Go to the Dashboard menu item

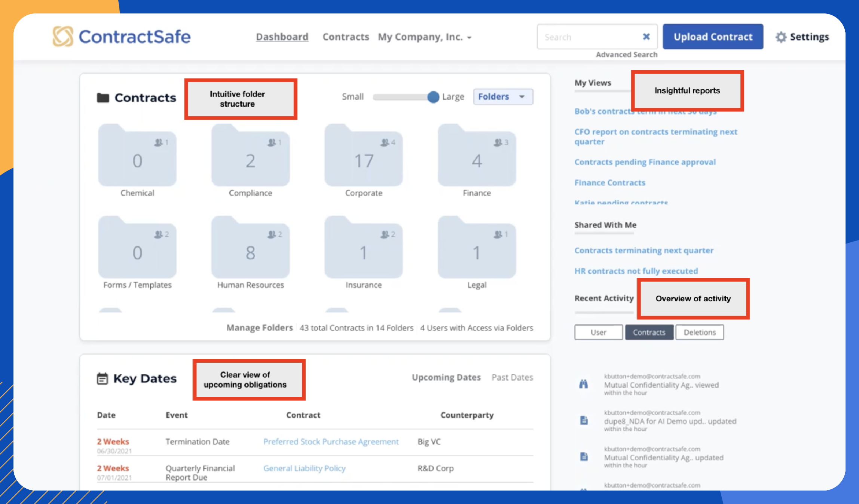(282, 37)
